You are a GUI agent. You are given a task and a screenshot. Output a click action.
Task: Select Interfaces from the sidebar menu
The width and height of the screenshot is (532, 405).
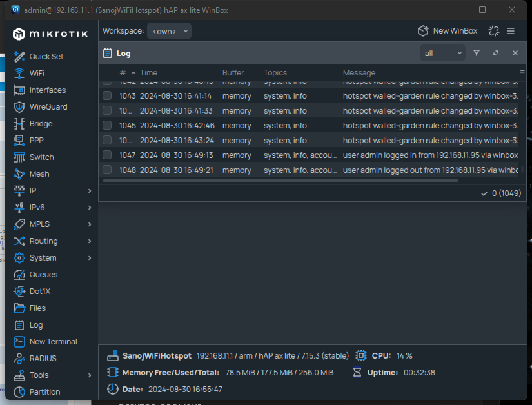pyautogui.click(x=47, y=90)
